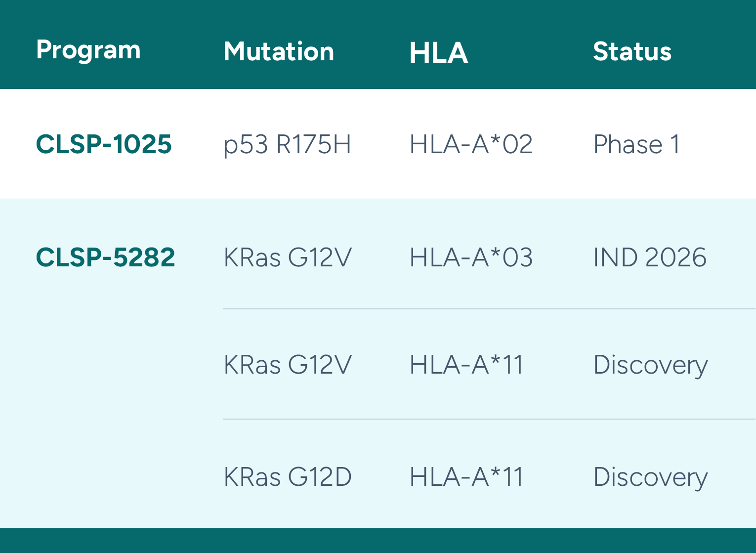
Task: Select the p53 R175H mutation cell
Action: click(287, 145)
